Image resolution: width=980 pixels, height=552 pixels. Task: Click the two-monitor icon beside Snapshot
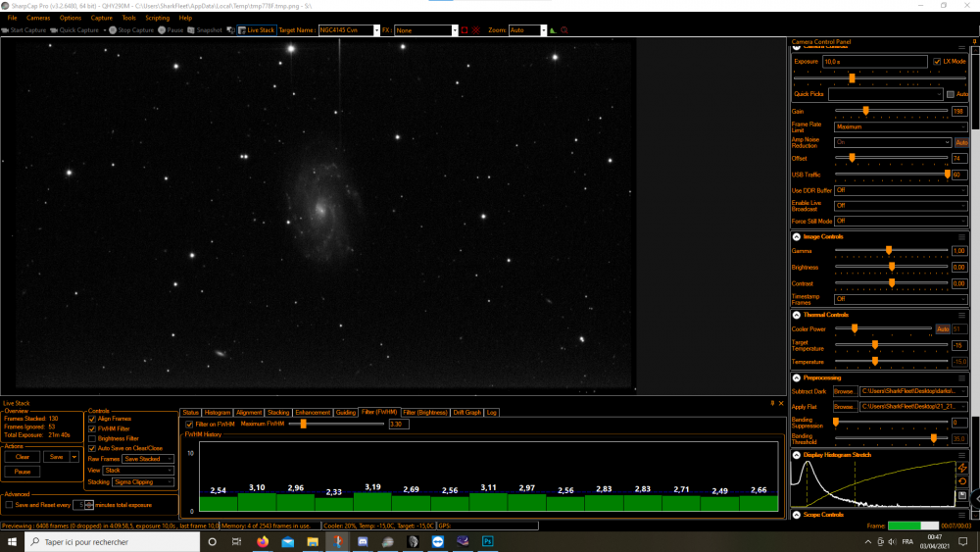(230, 30)
